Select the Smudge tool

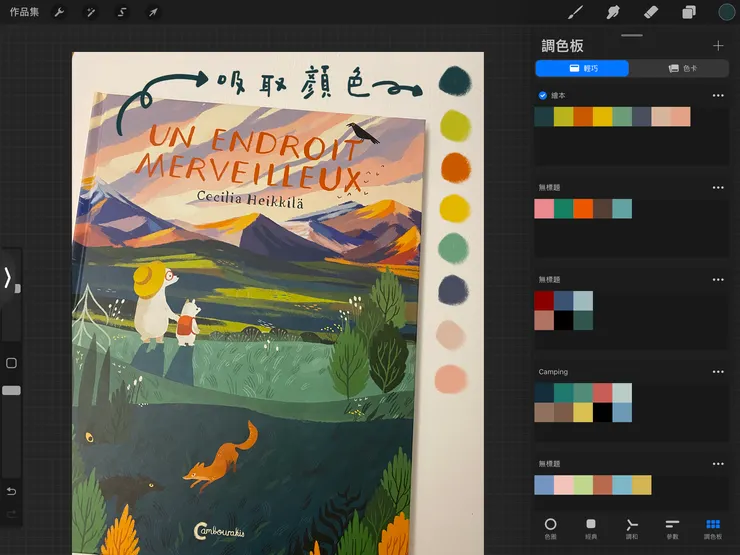click(x=613, y=12)
